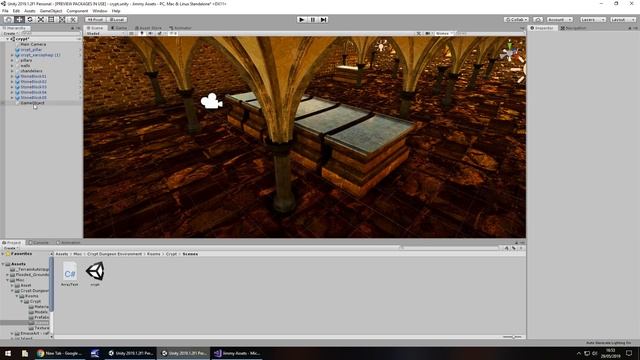Select the Rect transform tool
The width and height of the screenshot is (640, 360).
[x=51, y=20]
